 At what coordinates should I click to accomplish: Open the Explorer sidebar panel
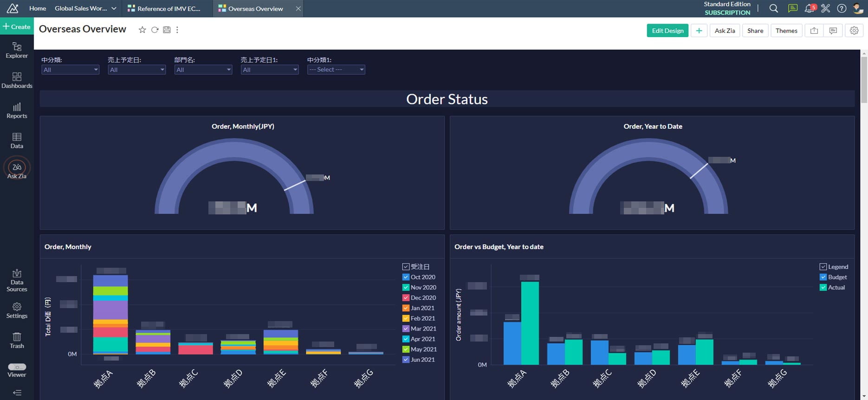(17, 50)
